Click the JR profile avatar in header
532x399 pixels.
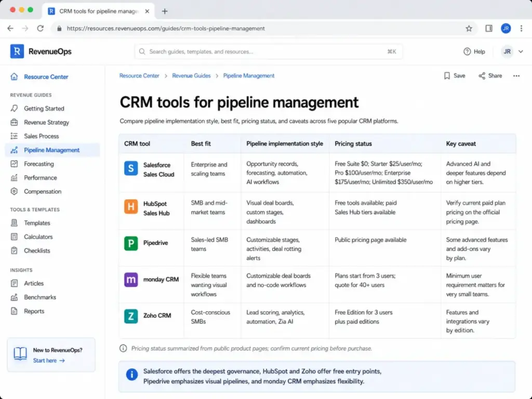tap(507, 51)
